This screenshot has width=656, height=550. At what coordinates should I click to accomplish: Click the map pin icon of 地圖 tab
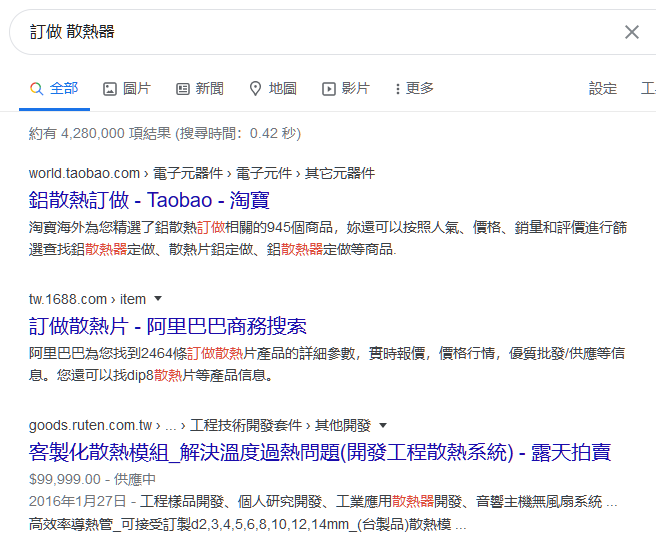[x=255, y=89]
